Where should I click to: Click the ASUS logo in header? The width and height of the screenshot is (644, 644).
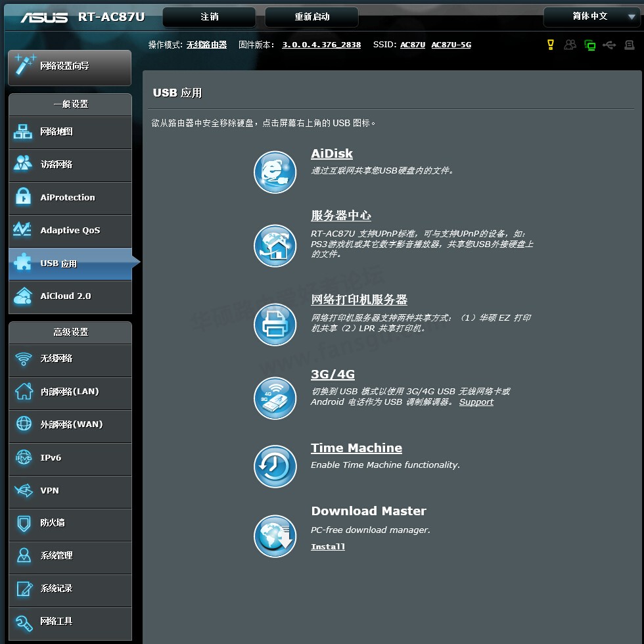(x=44, y=17)
